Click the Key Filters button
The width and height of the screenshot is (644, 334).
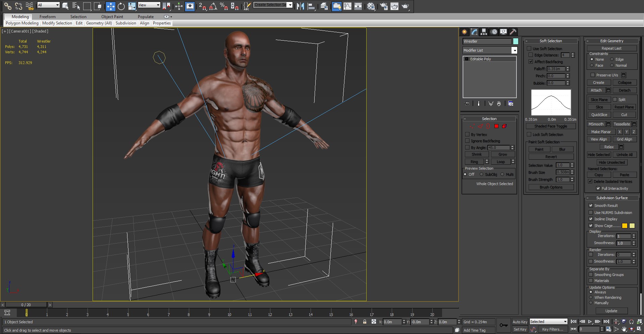(x=552, y=329)
